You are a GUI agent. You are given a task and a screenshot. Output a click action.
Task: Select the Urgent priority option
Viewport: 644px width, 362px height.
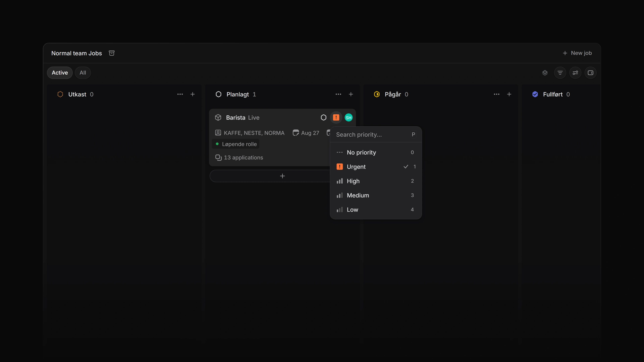[376, 167]
